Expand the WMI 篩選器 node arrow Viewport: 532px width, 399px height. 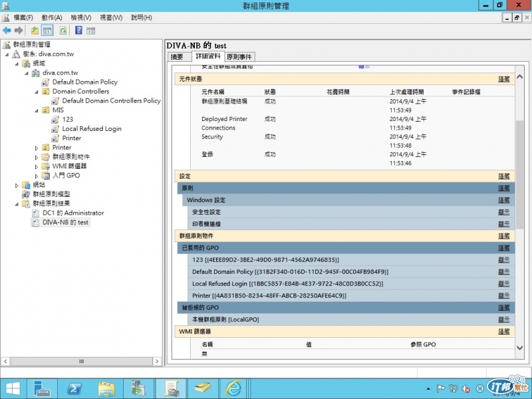click(x=37, y=166)
